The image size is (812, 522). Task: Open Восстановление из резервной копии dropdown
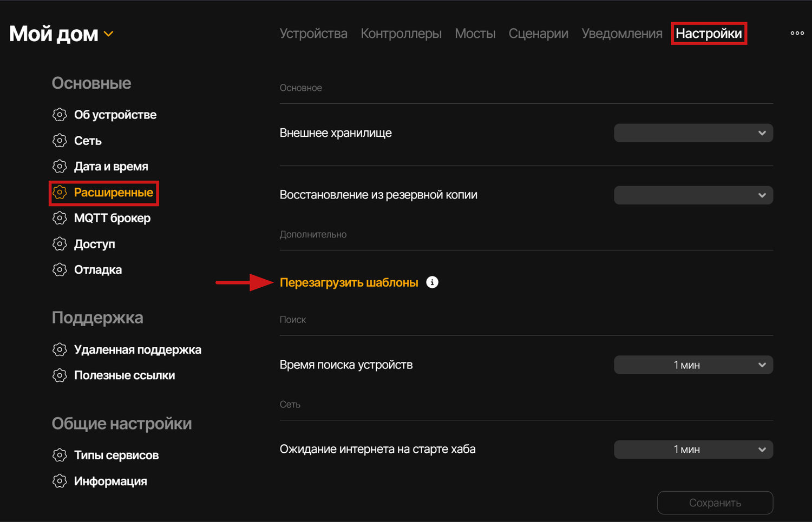[693, 195]
